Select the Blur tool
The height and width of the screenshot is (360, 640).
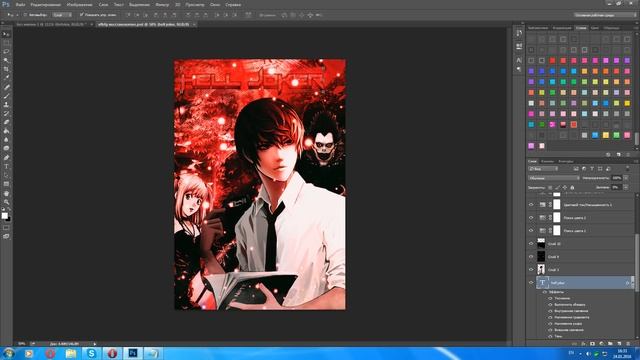pos(6,140)
